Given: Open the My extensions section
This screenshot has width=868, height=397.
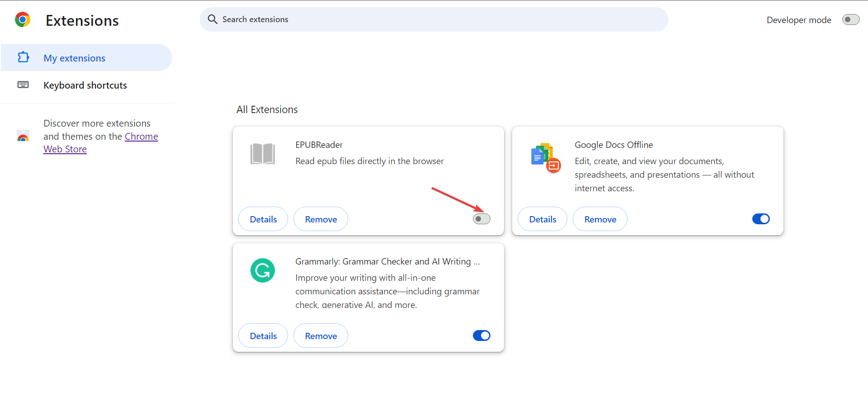Looking at the screenshot, I should [86, 57].
